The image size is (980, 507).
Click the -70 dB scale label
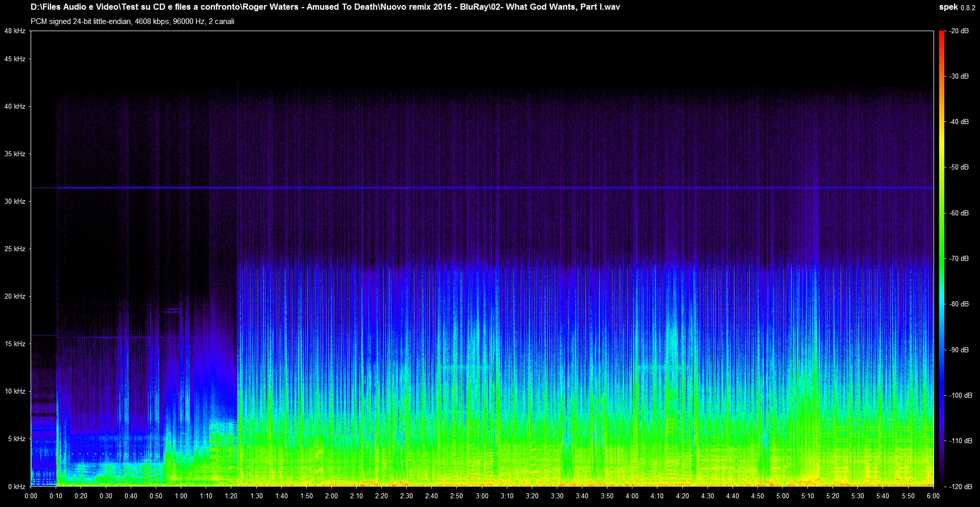click(958, 259)
